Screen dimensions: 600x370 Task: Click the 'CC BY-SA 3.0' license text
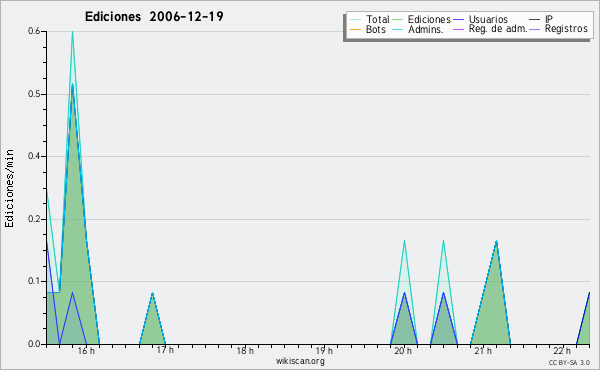pyautogui.click(x=569, y=362)
